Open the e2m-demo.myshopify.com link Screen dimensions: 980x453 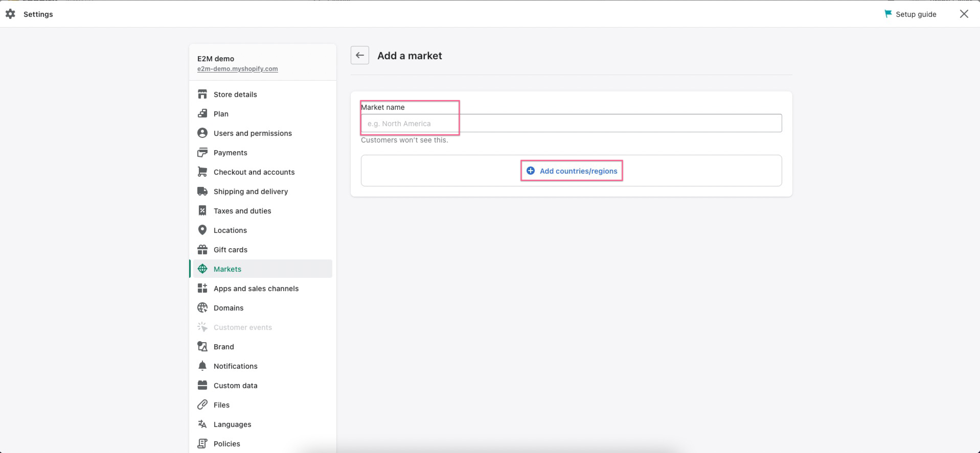(x=237, y=69)
